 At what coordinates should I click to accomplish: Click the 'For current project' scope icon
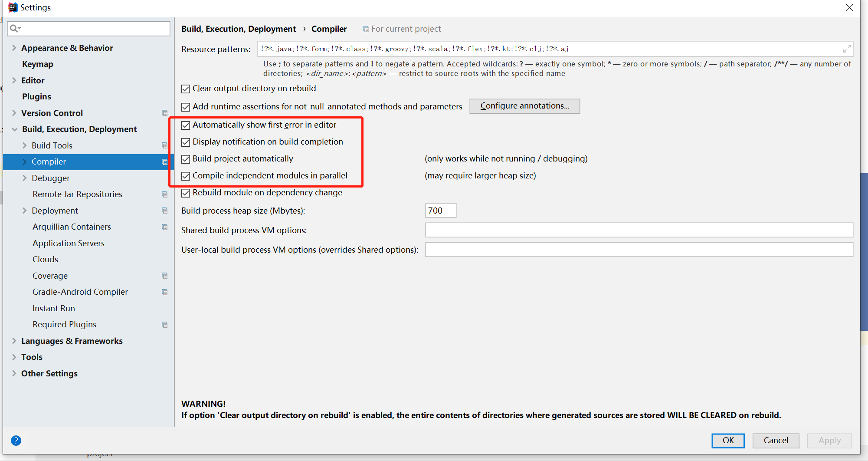(x=365, y=29)
